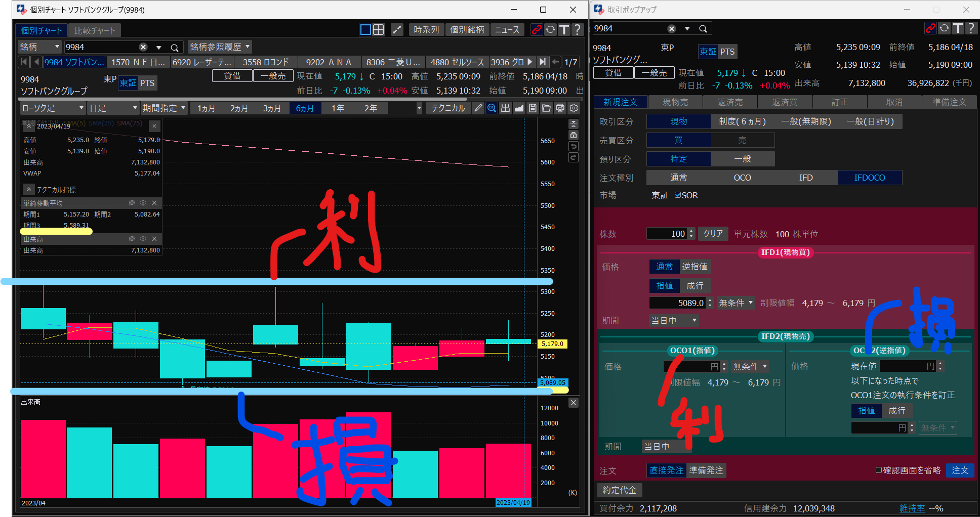
Task: Click the print icon on the chart toolbar
Action: [x=560, y=108]
